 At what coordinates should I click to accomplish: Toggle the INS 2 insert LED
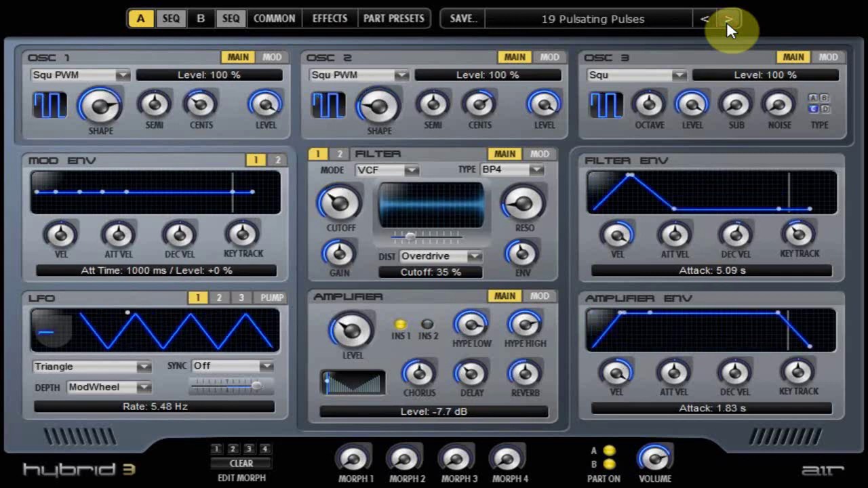pos(427,324)
